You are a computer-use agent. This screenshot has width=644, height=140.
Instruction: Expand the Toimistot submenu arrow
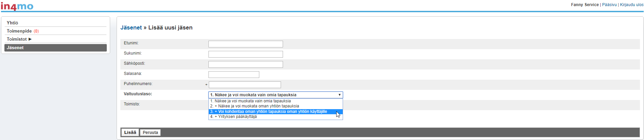point(30,39)
